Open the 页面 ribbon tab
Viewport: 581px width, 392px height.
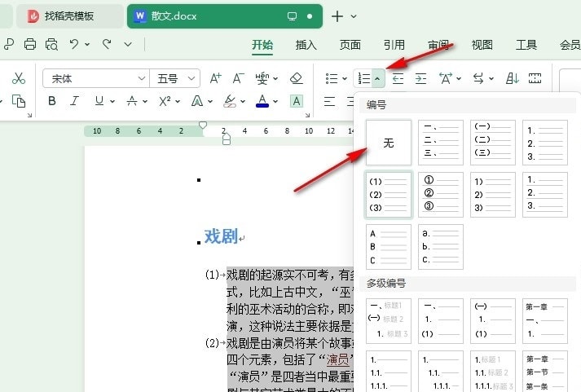pos(350,45)
